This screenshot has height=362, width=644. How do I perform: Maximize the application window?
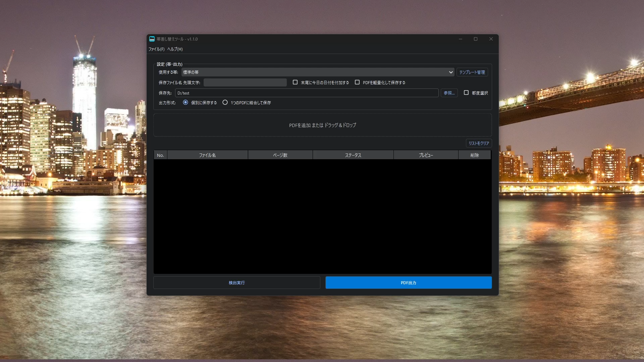tap(475, 39)
